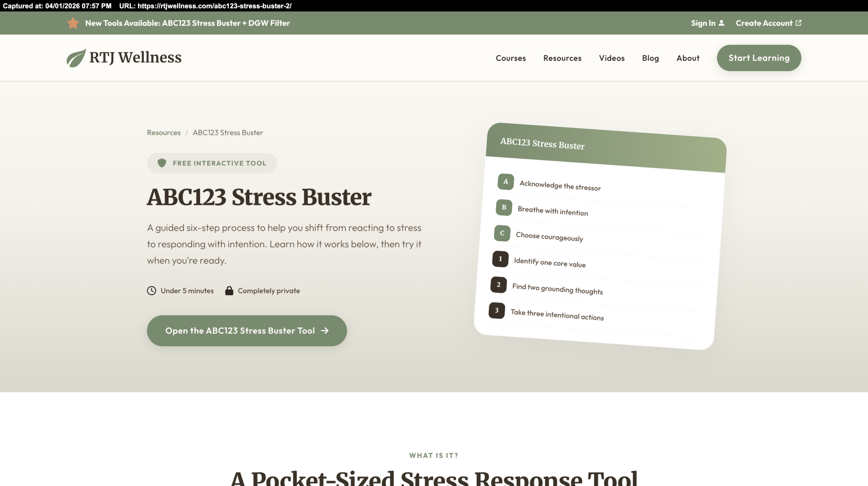Go to the Videos nav item
The height and width of the screenshot is (486, 868).
[612, 58]
